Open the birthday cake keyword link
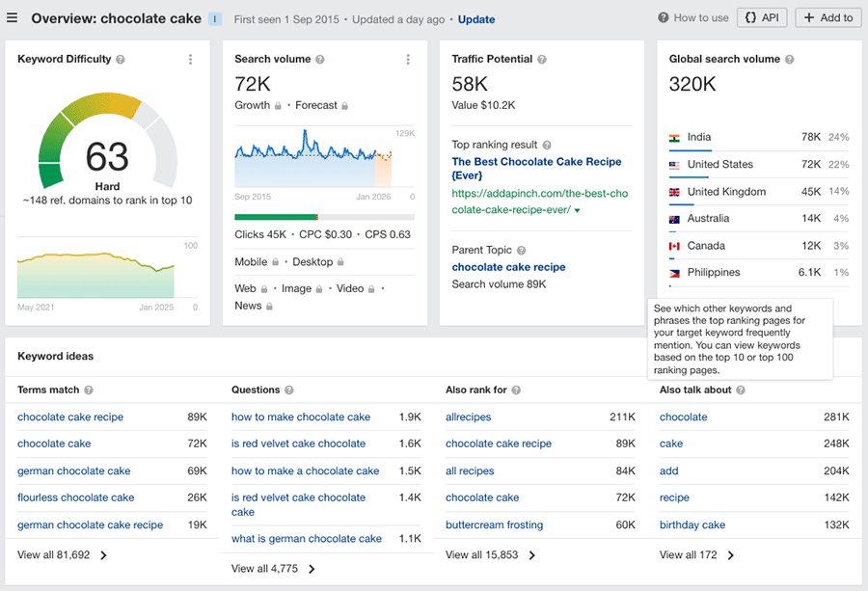The image size is (868, 591). (692, 524)
